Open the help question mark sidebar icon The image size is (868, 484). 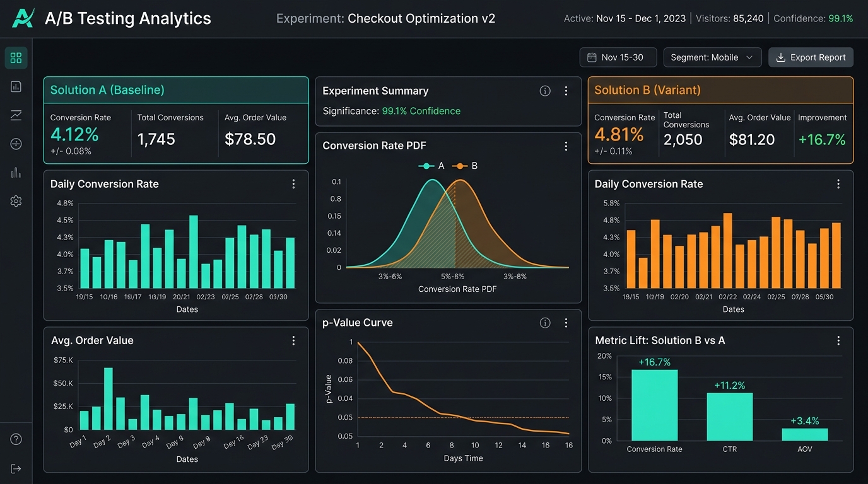[x=16, y=439]
